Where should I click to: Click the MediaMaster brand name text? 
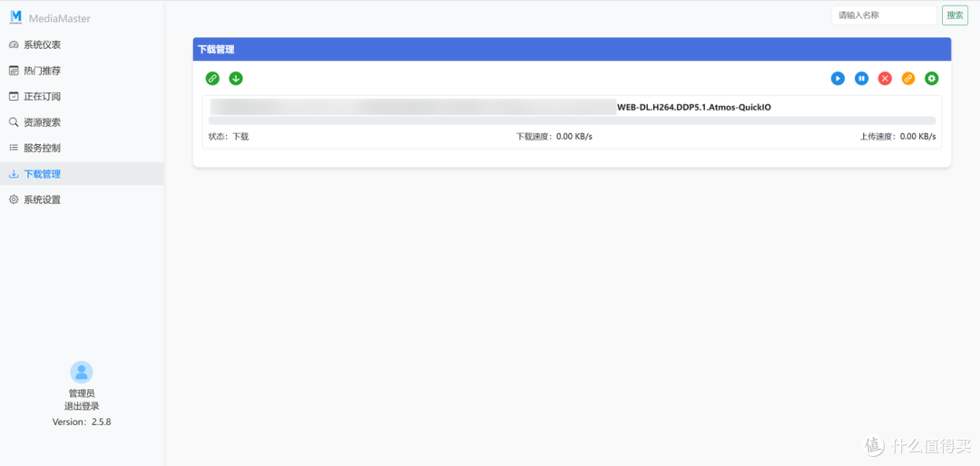click(59, 19)
